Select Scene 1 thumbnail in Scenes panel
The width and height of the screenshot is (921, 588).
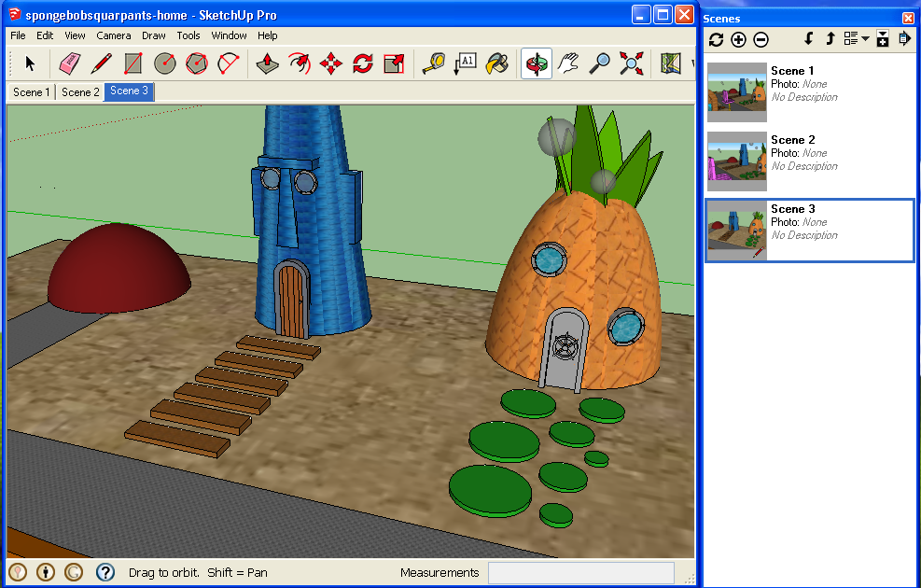[x=737, y=92]
